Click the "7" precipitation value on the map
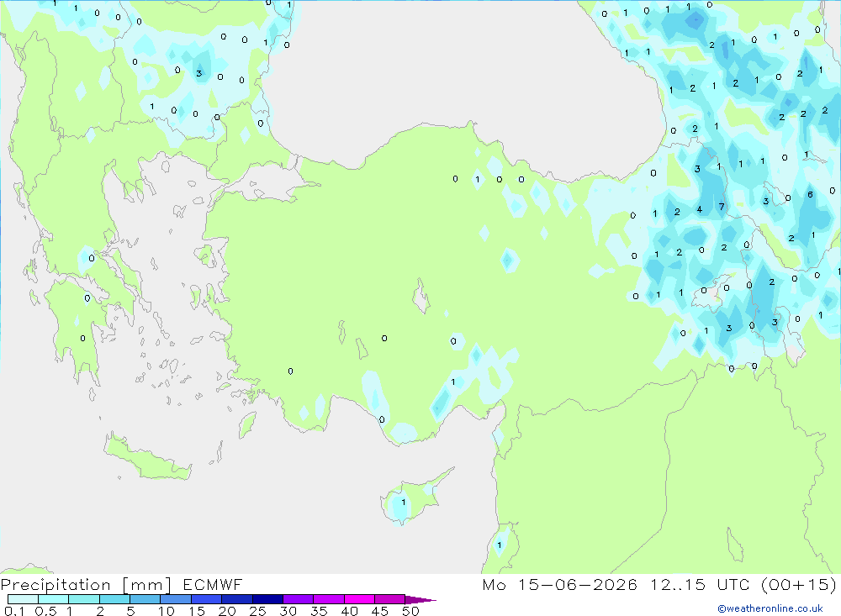 pyautogui.click(x=722, y=207)
